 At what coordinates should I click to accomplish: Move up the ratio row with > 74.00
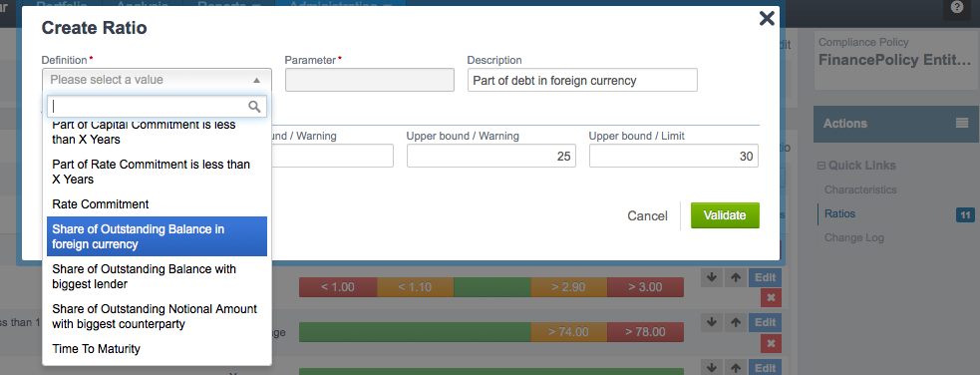point(736,322)
